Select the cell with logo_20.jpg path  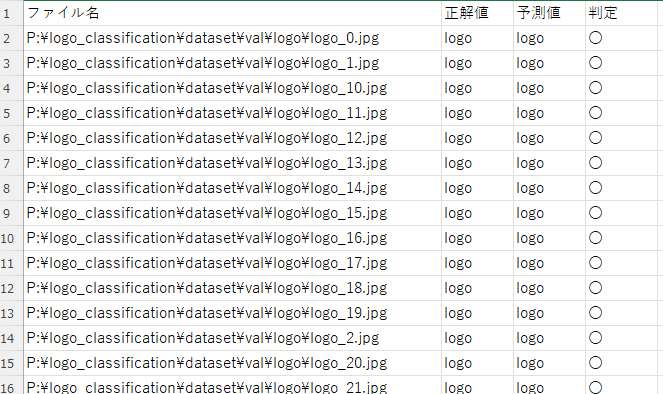[x=232, y=363]
